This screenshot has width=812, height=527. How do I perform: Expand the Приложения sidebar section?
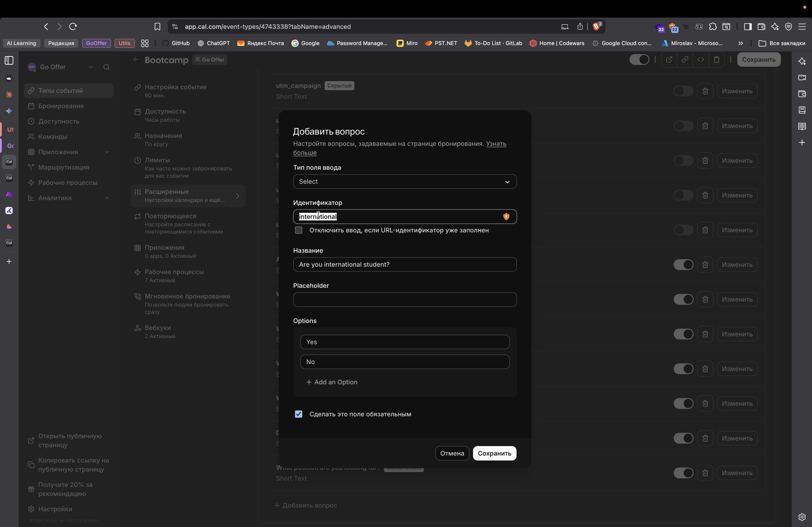pyautogui.click(x=107, y=152)
